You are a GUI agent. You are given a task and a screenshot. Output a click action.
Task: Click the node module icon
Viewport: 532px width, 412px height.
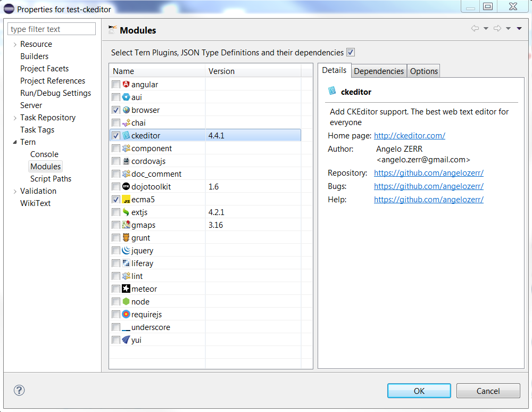(x=125, y=301)
